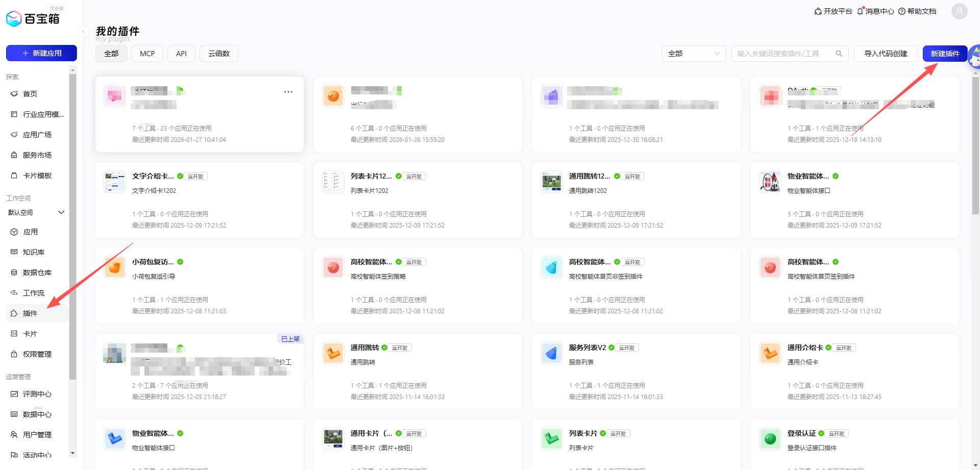Click the 百宝箱 logo
980x470 pixels.
point(33,19)
